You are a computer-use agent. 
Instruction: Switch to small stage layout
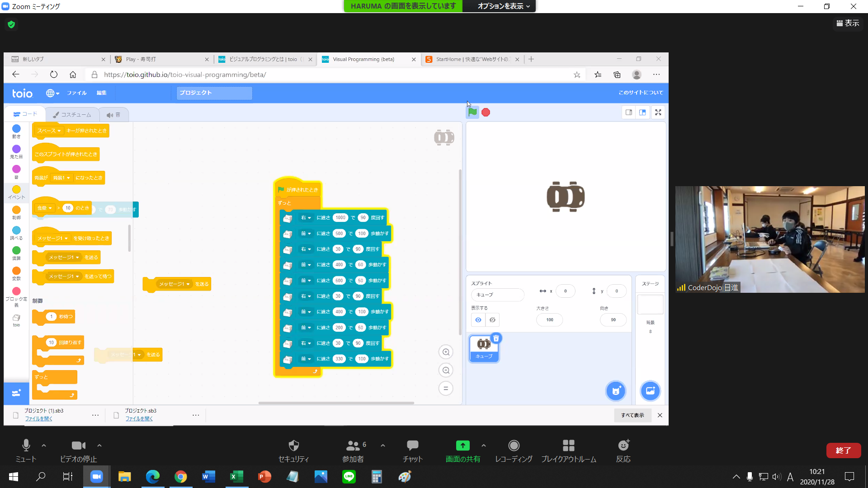[x=629, y=113]
